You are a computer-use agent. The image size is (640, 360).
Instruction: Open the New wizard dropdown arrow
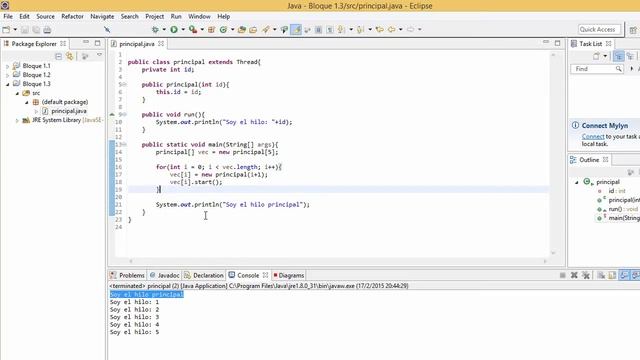coord(15,29)
